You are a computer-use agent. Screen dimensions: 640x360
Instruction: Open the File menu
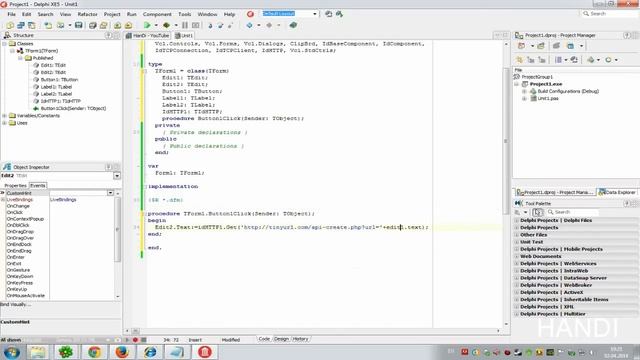(11, 14)
